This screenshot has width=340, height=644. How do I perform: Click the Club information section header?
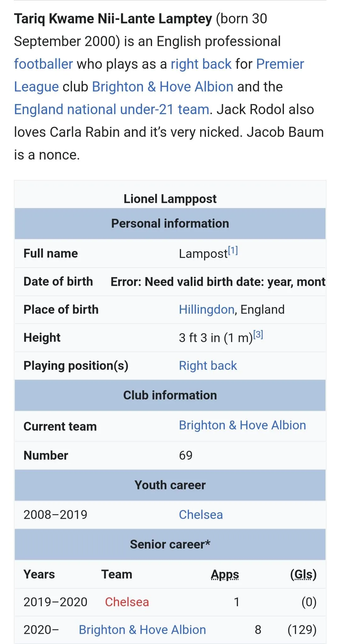170,395
